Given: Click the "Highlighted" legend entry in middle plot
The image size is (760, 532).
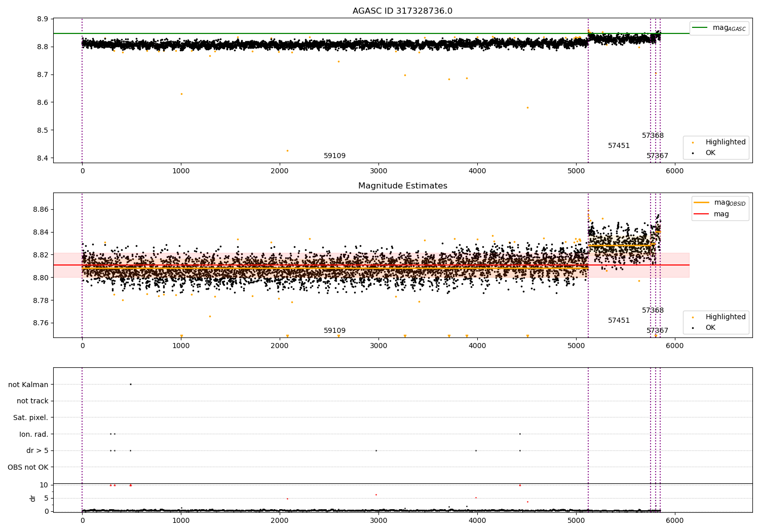Looking at the screenshot, I should [719, 317].
